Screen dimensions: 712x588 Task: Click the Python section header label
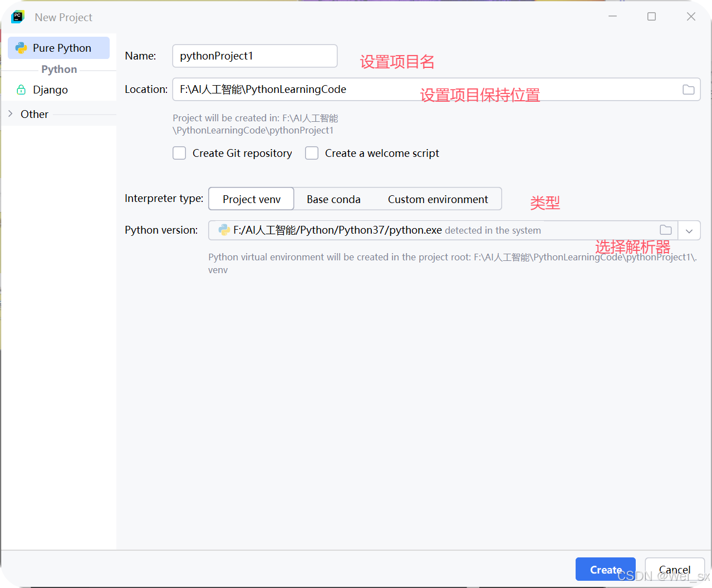pyautogui.click(x=59, y=69)
